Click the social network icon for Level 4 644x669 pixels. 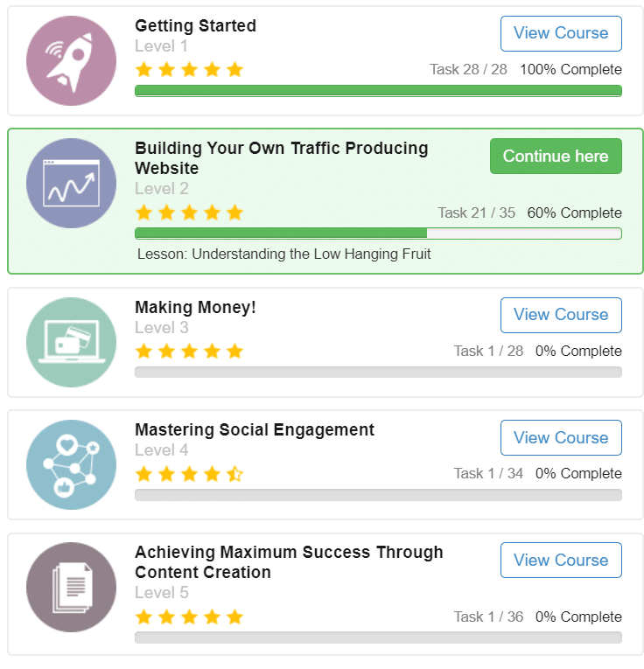tap(71, 464)
